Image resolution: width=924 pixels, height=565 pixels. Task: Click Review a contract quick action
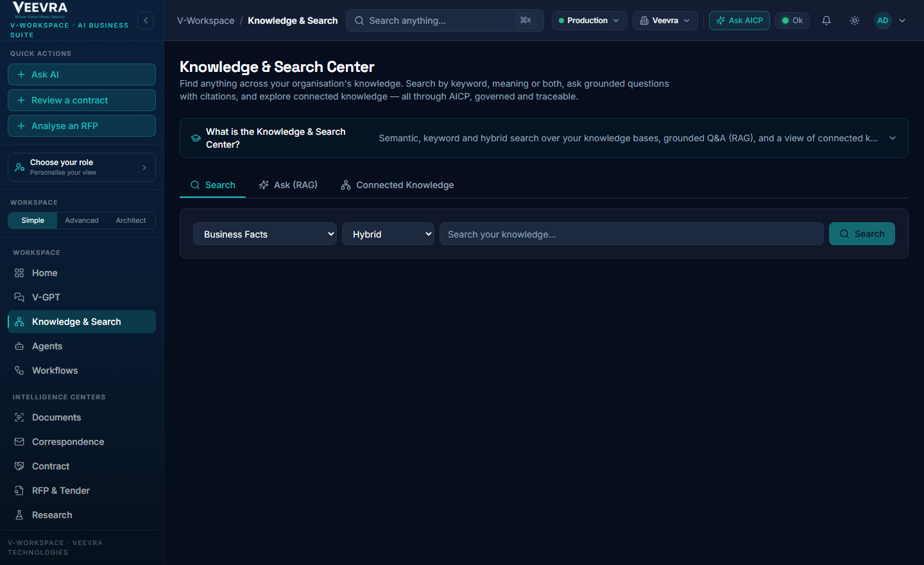[81, 100]
